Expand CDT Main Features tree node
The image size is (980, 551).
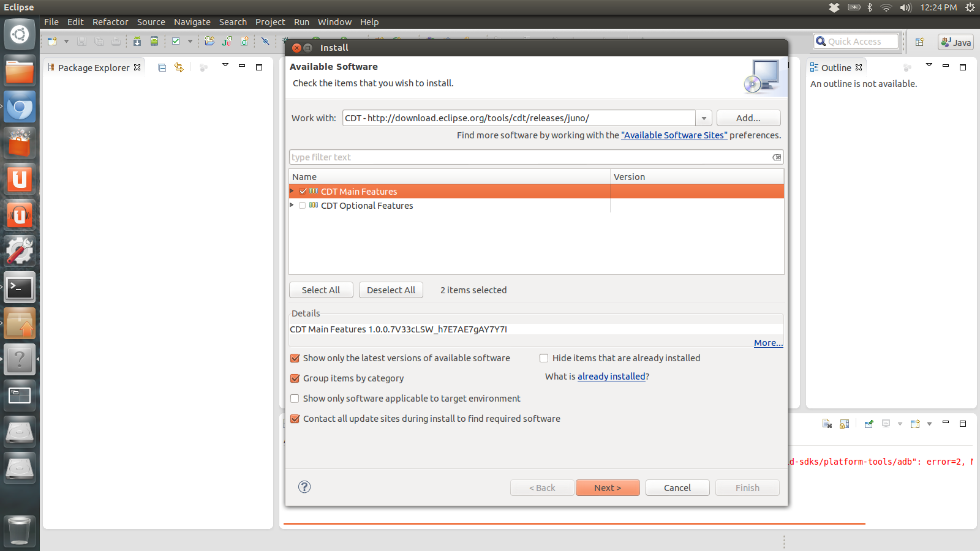coord(292,191)
